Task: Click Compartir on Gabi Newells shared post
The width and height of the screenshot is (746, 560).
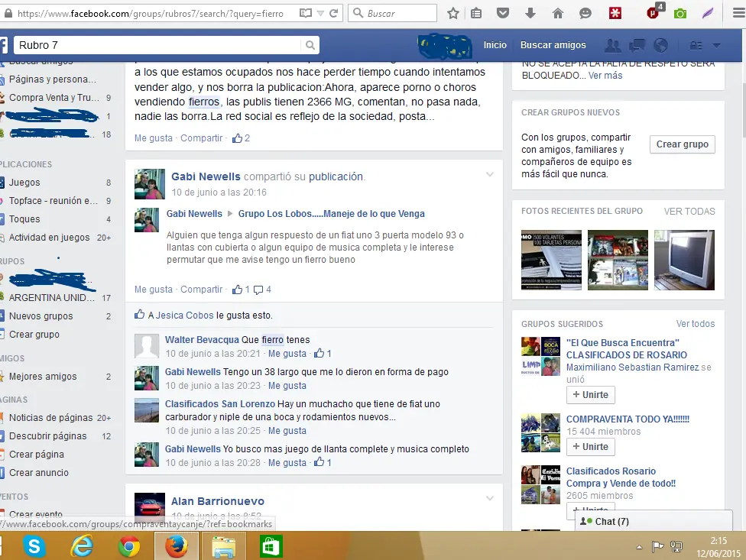Action: 201,290
